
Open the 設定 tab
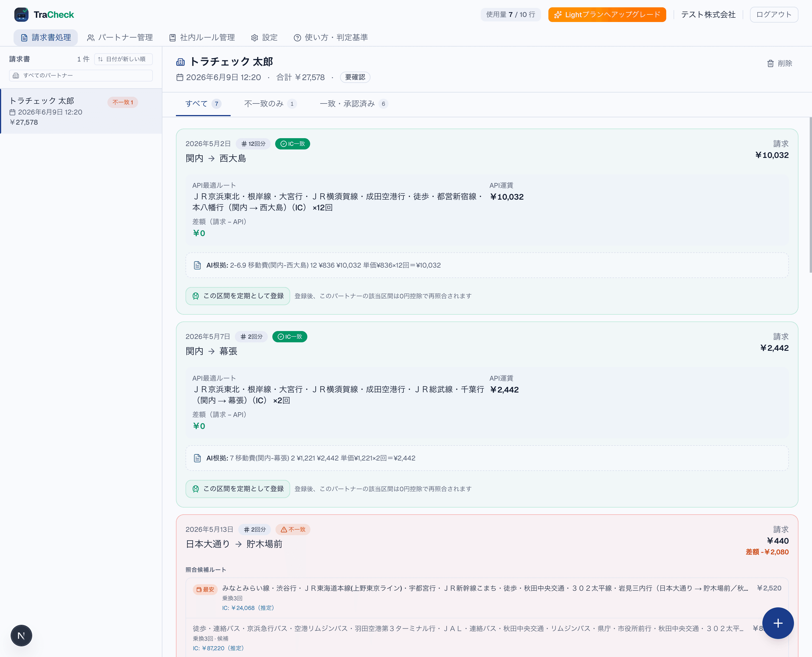click(264, 38)
